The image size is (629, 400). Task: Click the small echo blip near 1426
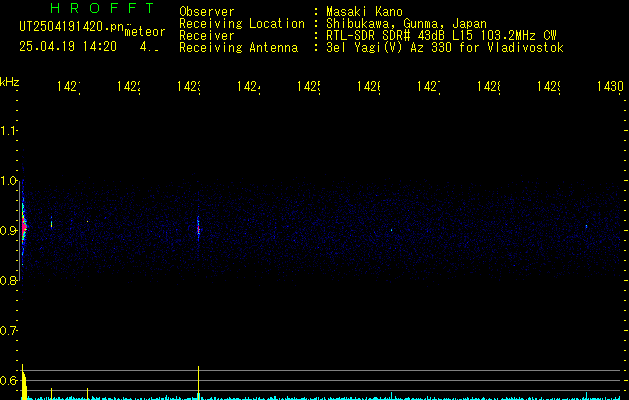(392, 230)
